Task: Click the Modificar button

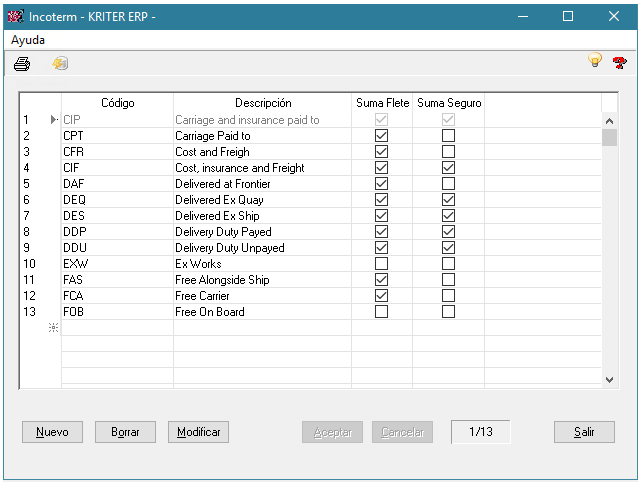Action: point(198,432)
